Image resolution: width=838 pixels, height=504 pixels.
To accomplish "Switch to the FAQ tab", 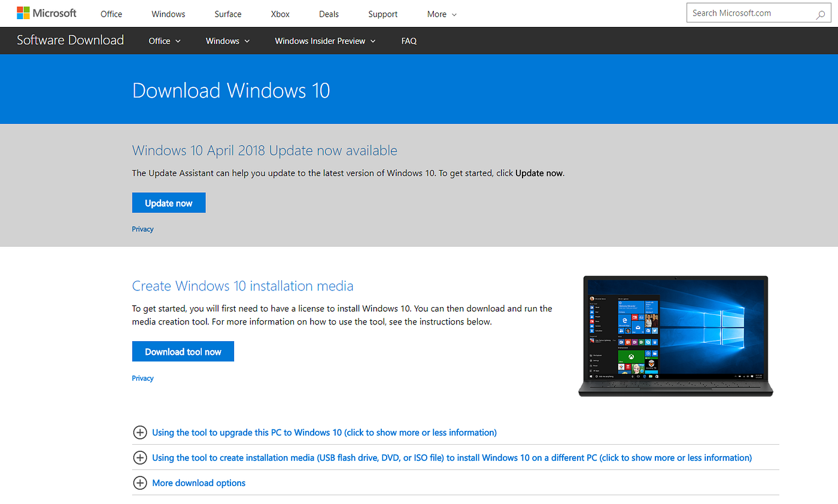I will [x=409, y=41].
